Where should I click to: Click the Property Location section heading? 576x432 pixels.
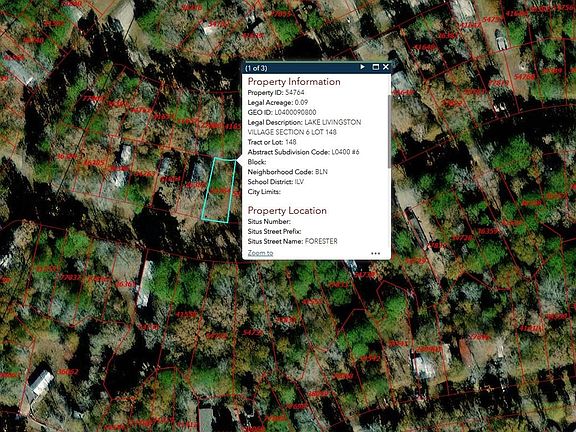[x=287, y=210]
